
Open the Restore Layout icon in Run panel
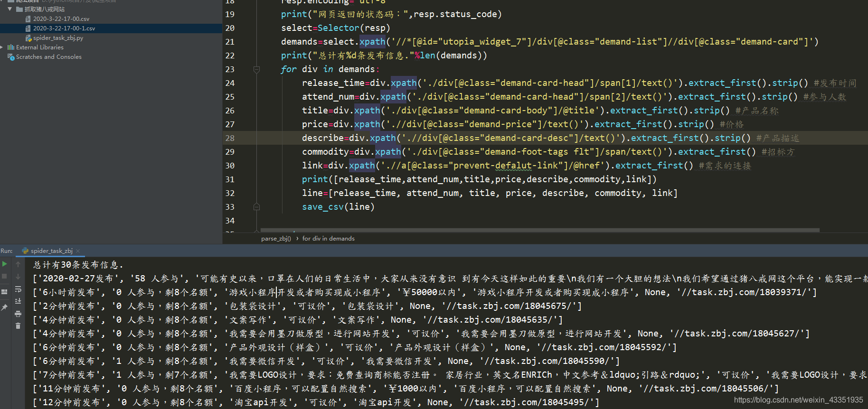[x=4, y=292]
